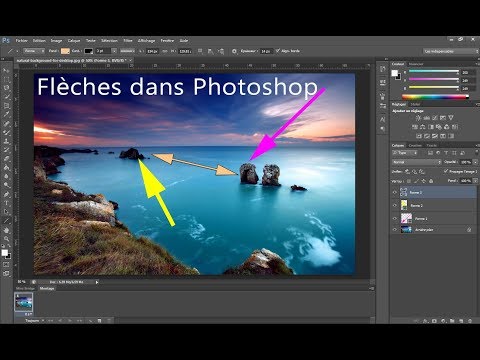Delete layer using trash icon
This screenshot has width=480, height=360.
[x=470, y=321]
